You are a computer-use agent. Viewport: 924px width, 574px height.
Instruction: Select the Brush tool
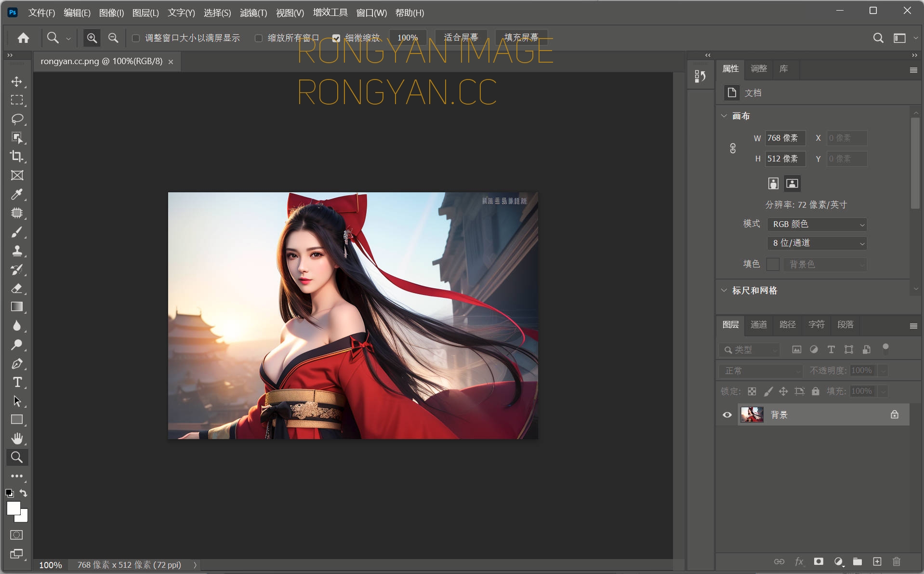[17, 232]
